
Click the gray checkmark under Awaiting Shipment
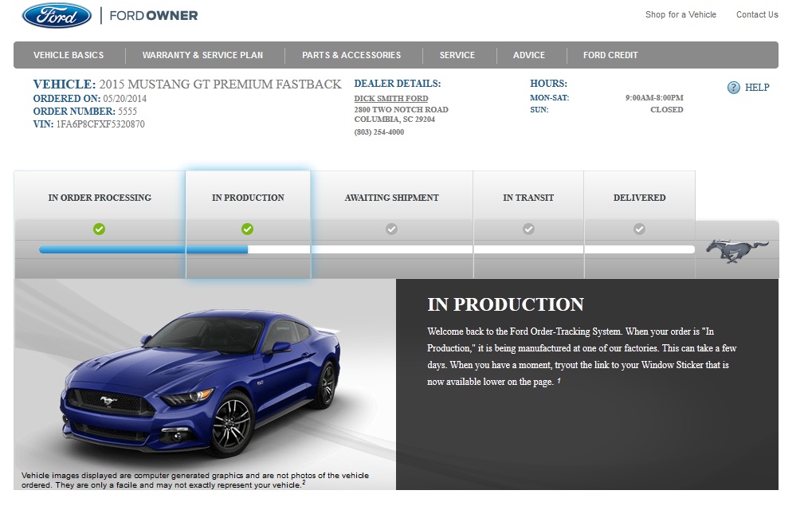391,229
